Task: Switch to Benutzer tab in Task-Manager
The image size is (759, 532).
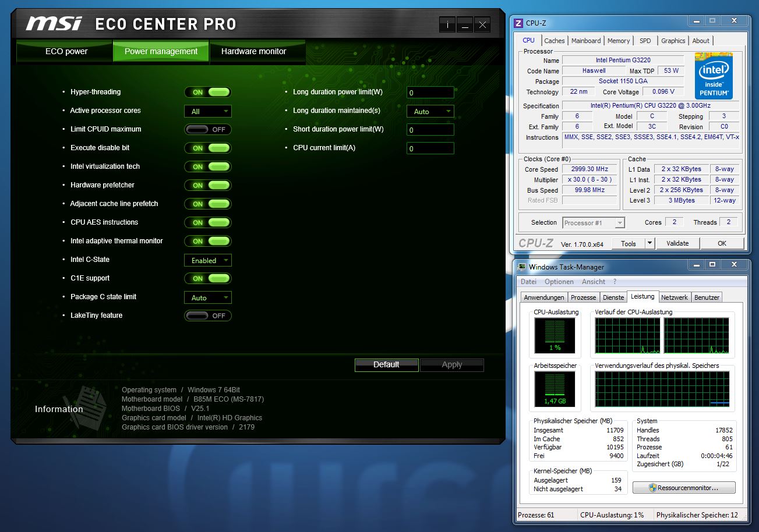Action: pos(707,297)
